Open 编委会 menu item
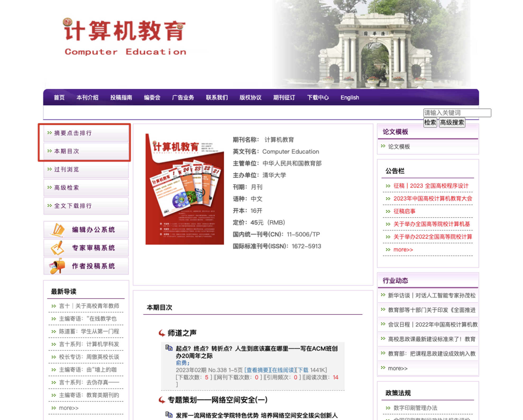This screenshot has width=523, height=420. point(152,97)
